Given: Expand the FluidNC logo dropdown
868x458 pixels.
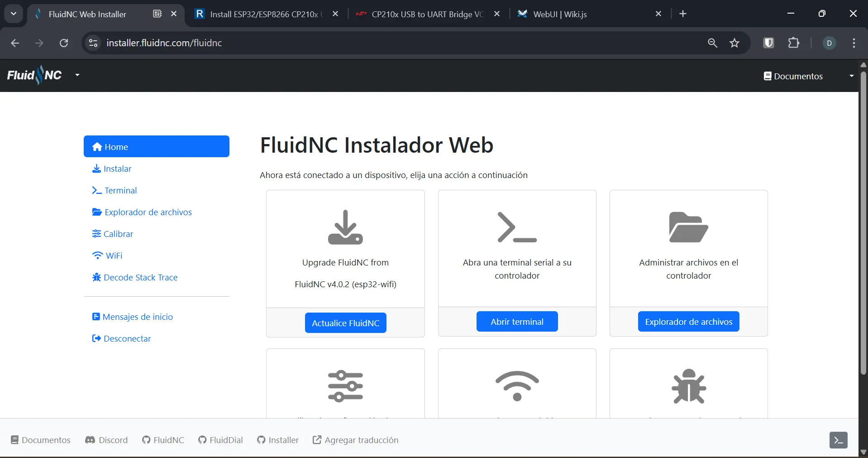Looking at the screenshot, I should coord(77,75).
